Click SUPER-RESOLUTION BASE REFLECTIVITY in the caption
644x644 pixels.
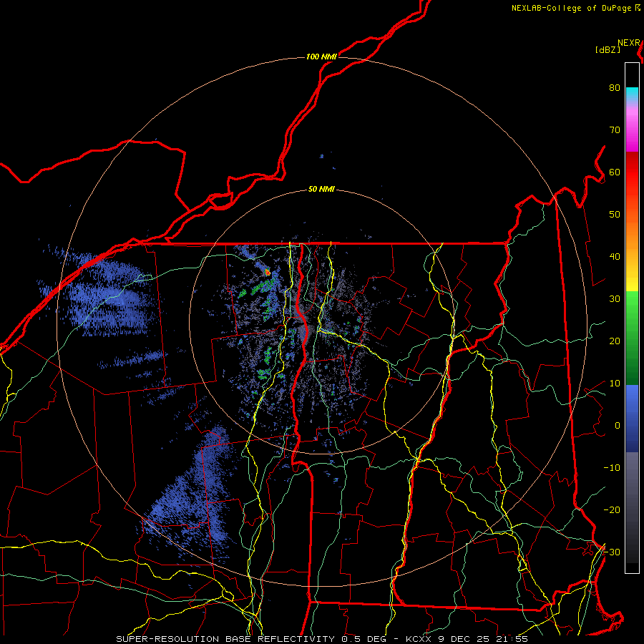(x=225, y=639)
